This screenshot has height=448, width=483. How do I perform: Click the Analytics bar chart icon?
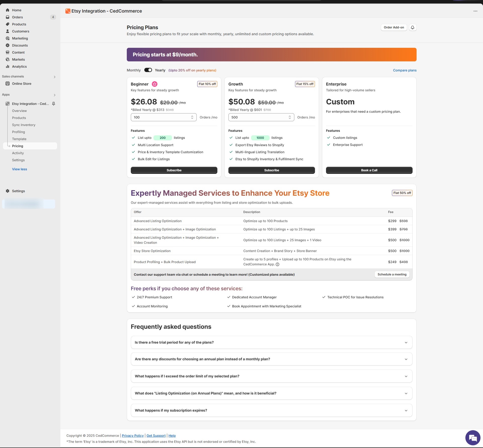coord(8,66)
